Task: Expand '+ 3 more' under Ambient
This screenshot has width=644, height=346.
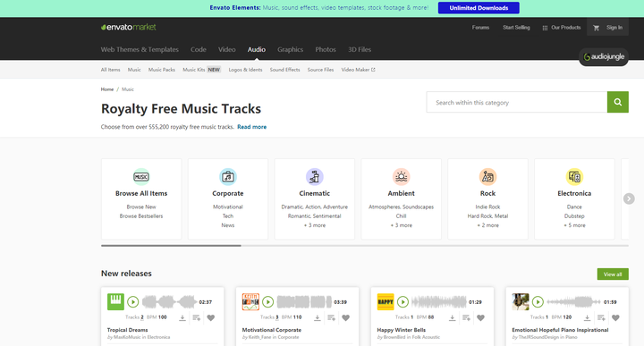Action: (x=402, y=225)
